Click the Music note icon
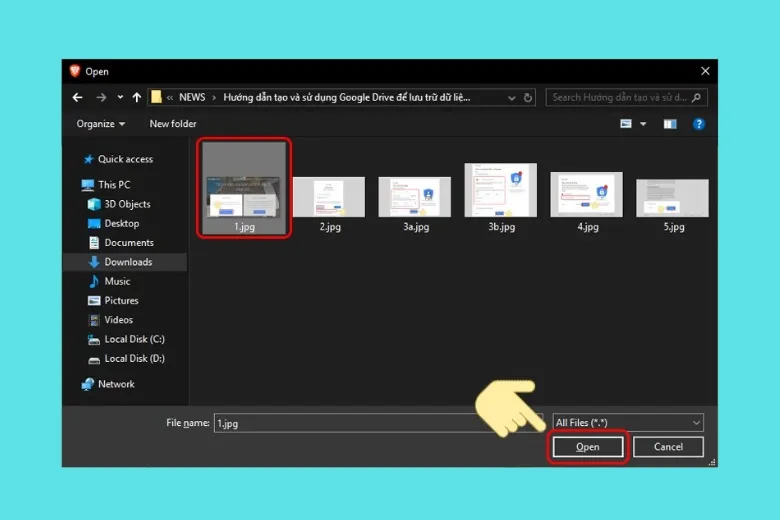The height and width of the screenshot is (520, 780). tap(94, 282)
